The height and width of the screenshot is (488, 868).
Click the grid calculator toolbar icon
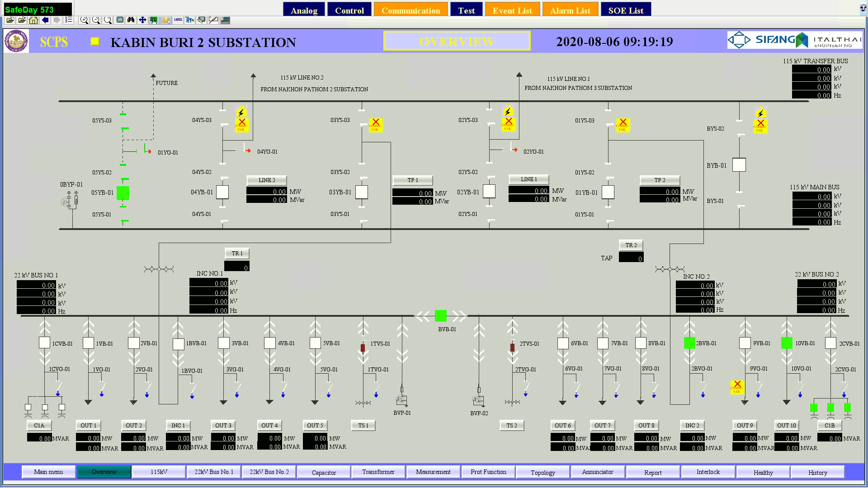(x=225, y=20)
